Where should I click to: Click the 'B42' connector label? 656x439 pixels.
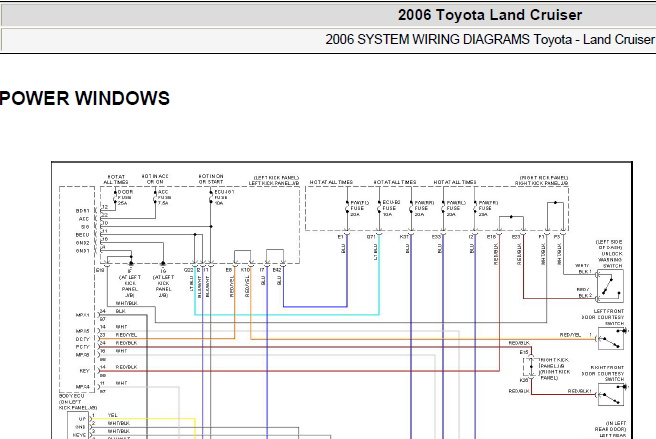click(277, 270)
